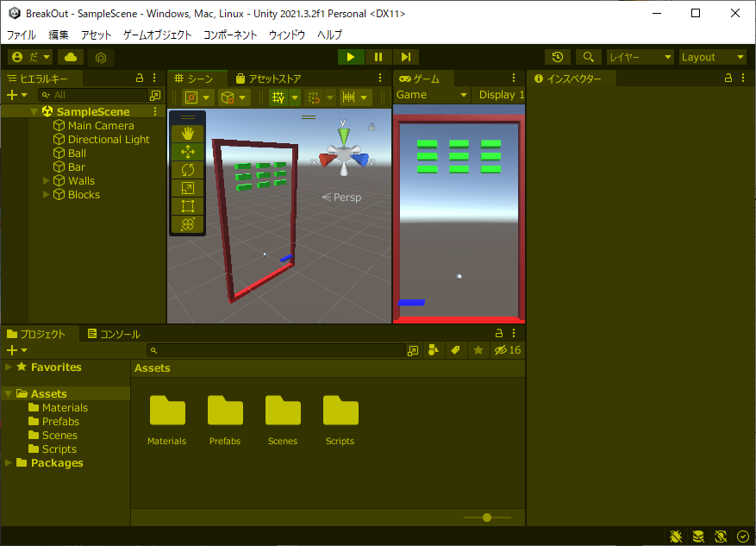Image resolution: width=756 pixels, height=546 pixels.
Task: Open the ファイル menu
Action: tap(22, 35)
